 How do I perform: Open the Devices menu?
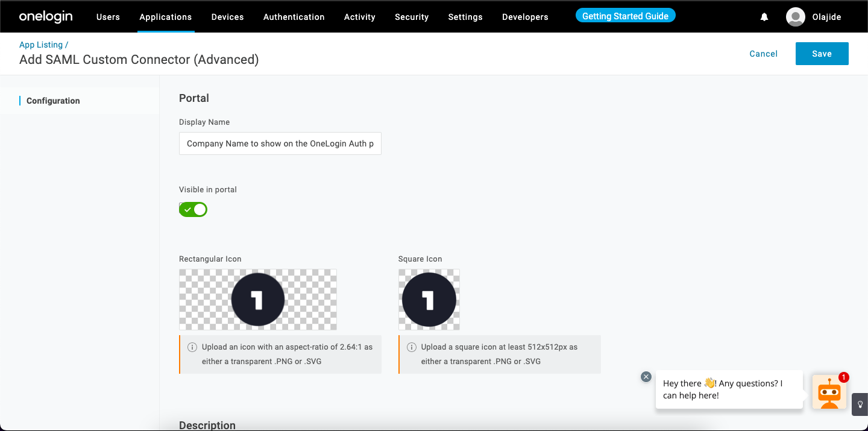click(227, 17)
